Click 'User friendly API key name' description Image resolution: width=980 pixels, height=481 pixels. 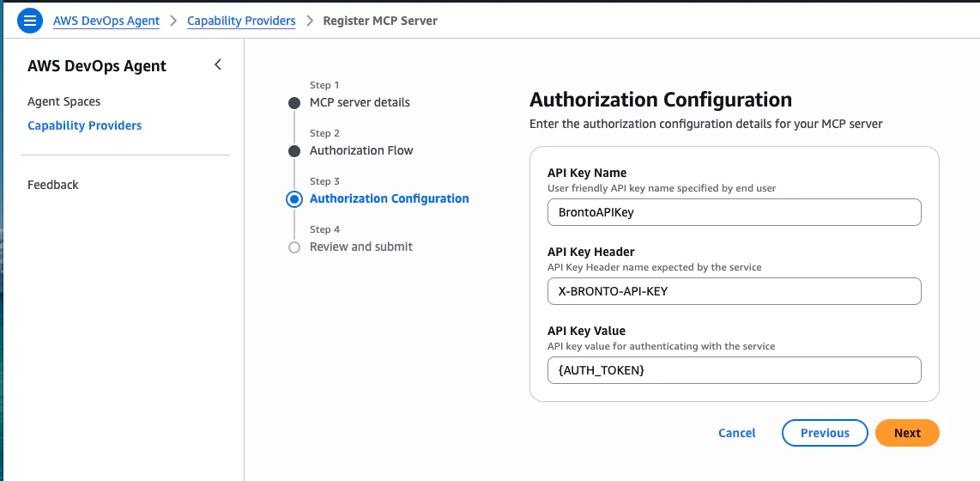click(x=662, y=187)
